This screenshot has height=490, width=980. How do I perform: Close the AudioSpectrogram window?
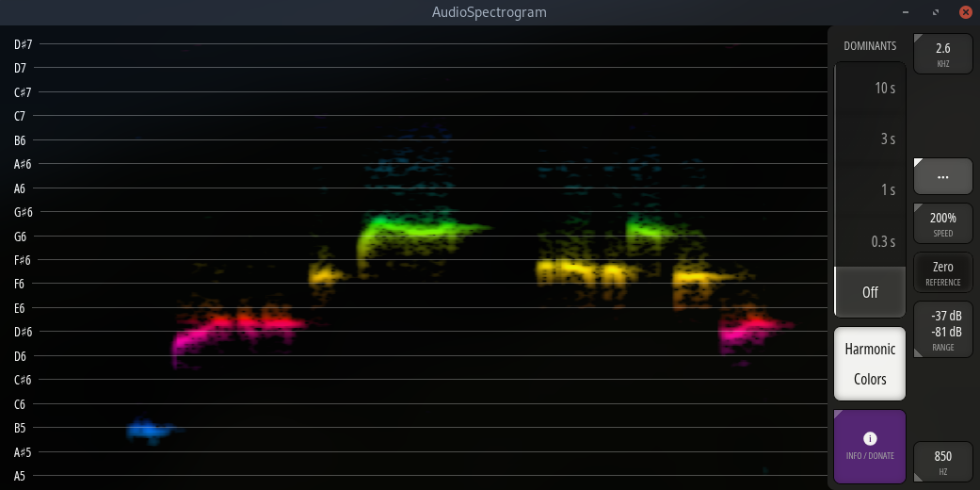965,12
